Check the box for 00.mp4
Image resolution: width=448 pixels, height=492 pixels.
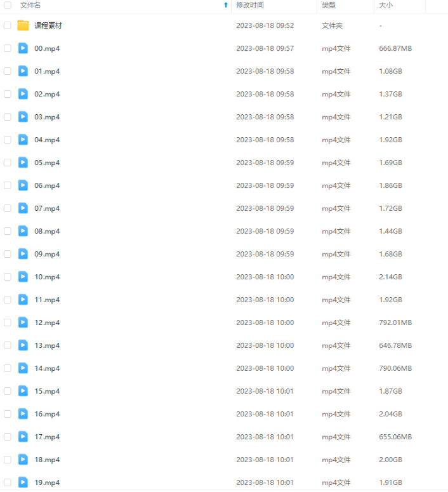click(x=8, y=48)
